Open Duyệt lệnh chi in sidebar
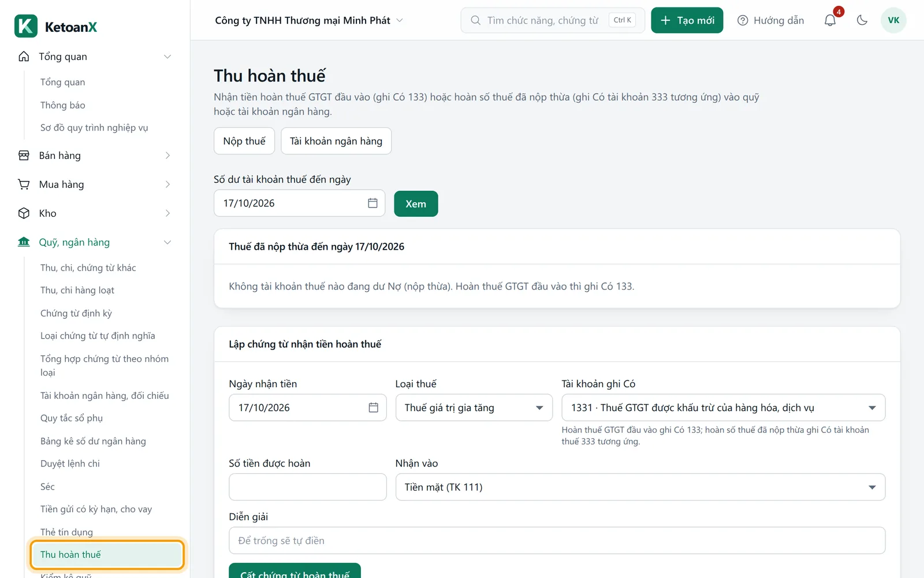 pos(70,464)
